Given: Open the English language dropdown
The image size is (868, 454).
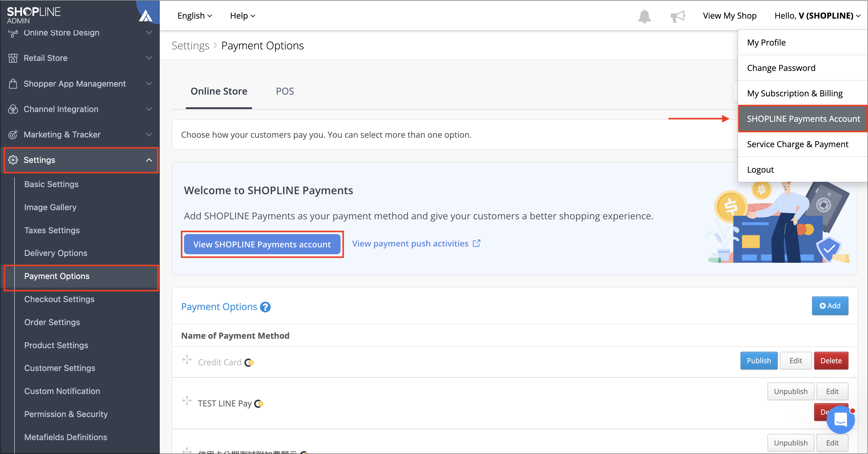Looking at the screenshot, I should tap(195, 16).
